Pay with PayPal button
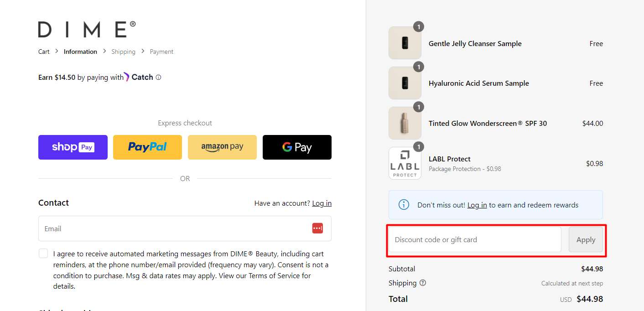Screen dimensions: 644x311 (x=147, y=147)
